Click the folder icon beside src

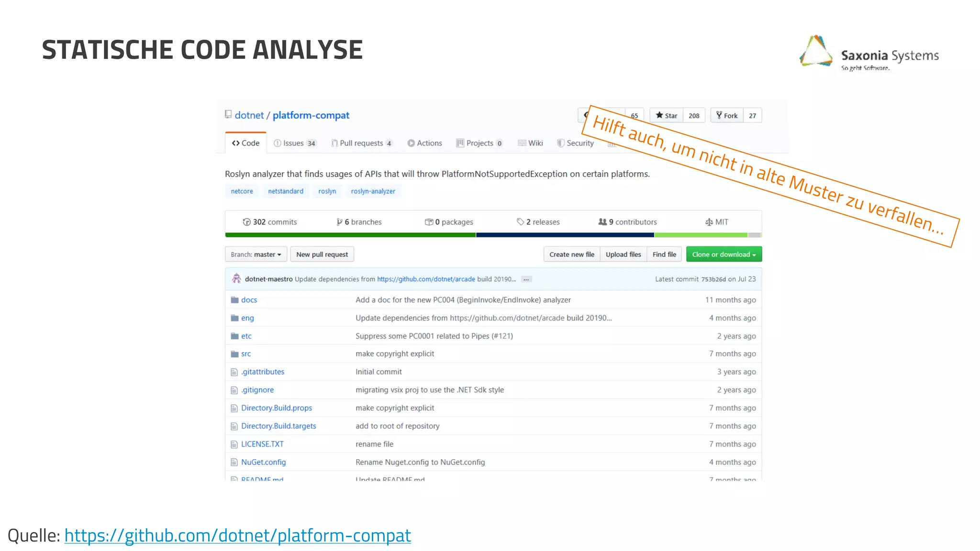click(x=234, y=354)
